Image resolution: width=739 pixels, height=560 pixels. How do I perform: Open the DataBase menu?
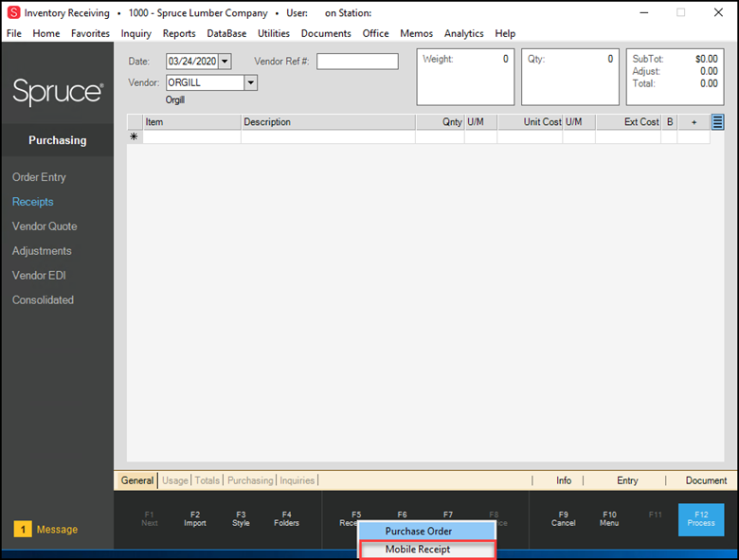pyautogui.click(x=226, y=33)
